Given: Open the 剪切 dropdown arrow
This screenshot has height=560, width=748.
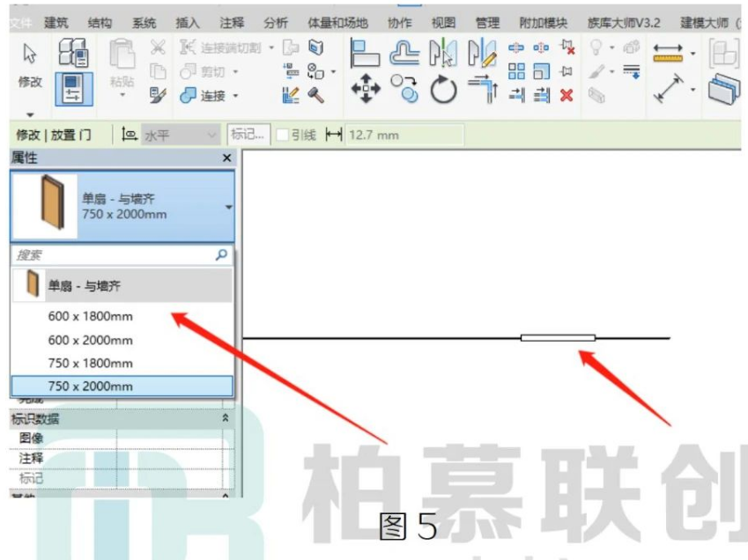Looking at the screenshot, I should click(235, 72).
